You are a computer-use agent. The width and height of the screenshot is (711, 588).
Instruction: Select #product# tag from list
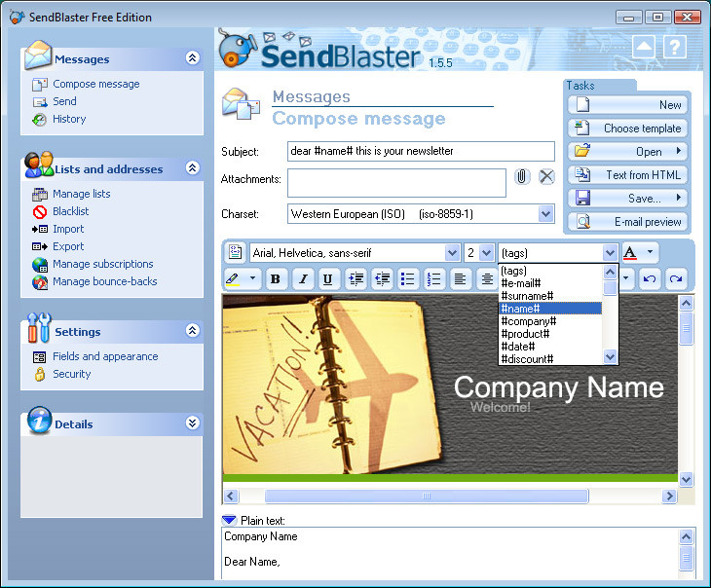click(550, 334)
